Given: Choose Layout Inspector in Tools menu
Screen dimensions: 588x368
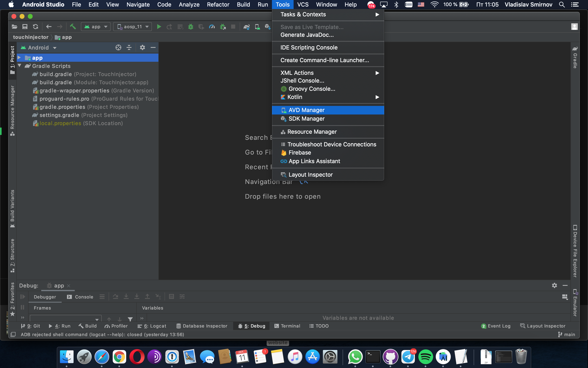Looking at the screenshot, I should pos(328,175).
